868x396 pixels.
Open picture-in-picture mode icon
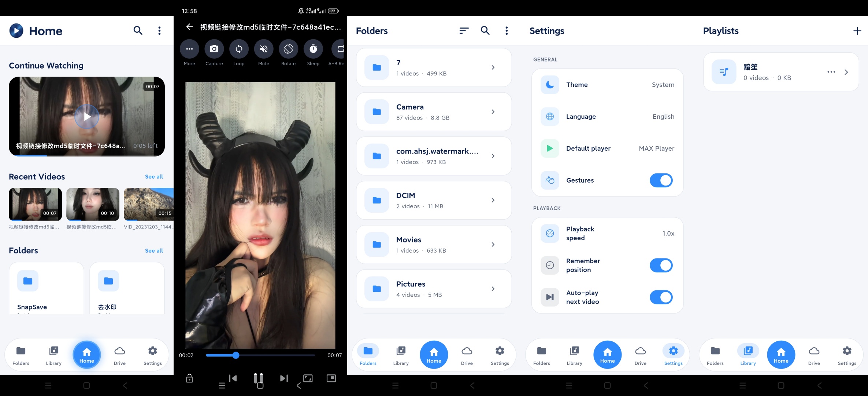click(331, 378)
